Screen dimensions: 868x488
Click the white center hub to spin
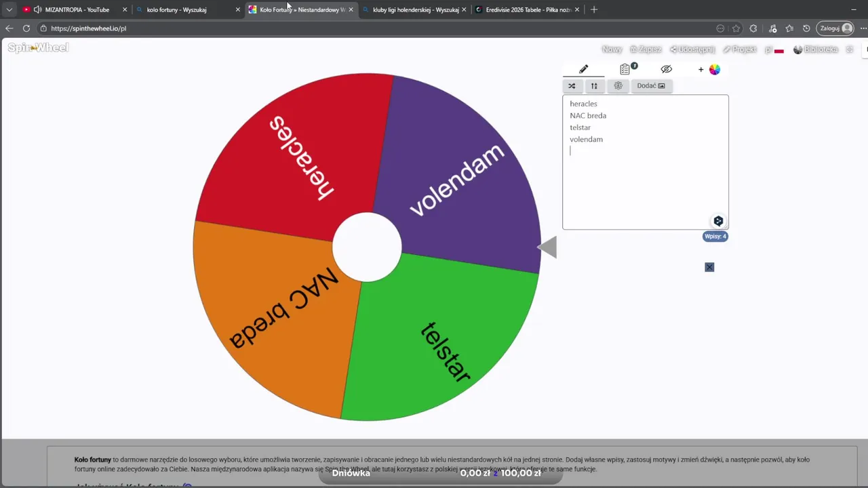[367, 247]
